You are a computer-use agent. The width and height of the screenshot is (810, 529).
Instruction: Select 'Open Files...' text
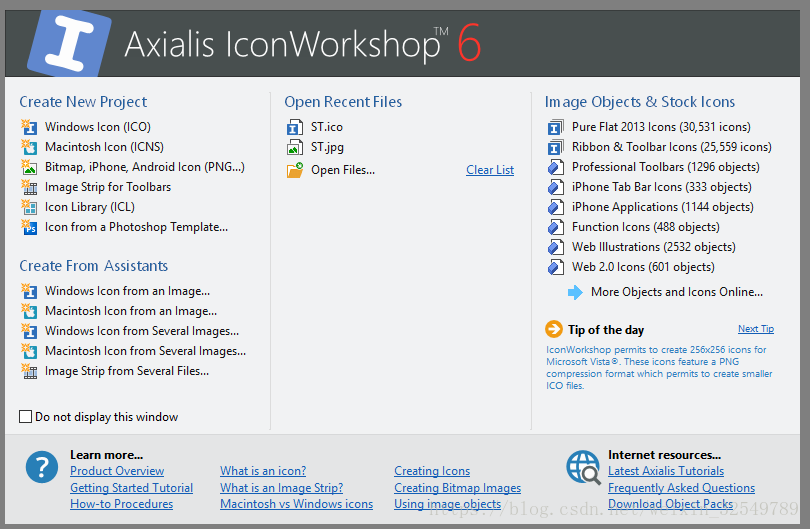[343, 170]
